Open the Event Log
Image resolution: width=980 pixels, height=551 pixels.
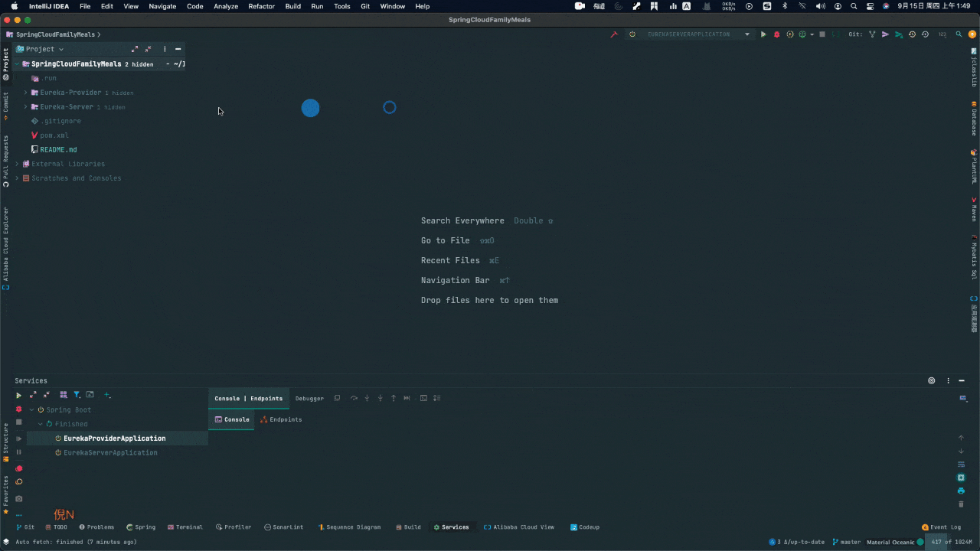click(941, 527)
